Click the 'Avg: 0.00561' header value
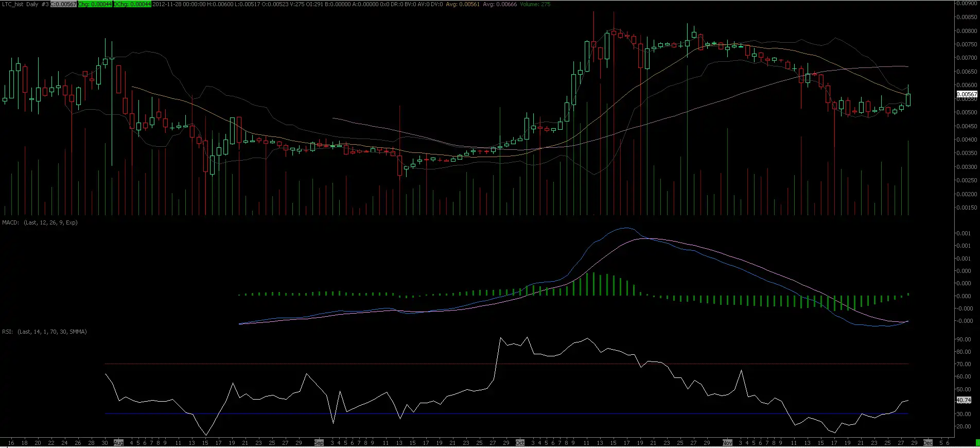Screen dimensions: 980x448 click(x=463, y=4)
